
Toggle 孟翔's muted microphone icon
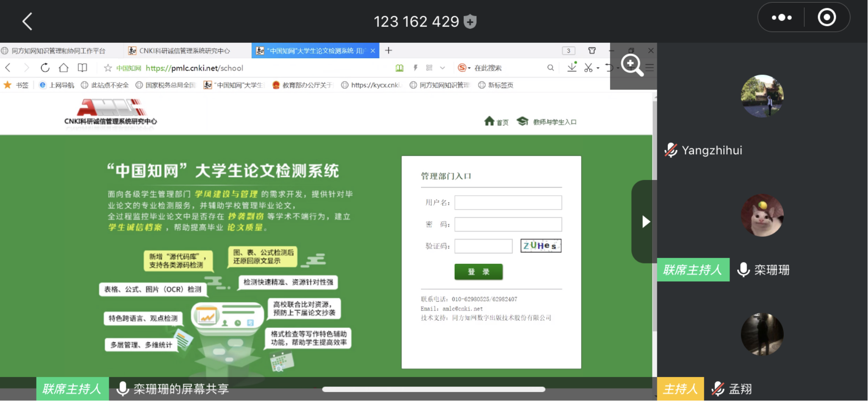(718, 388)
